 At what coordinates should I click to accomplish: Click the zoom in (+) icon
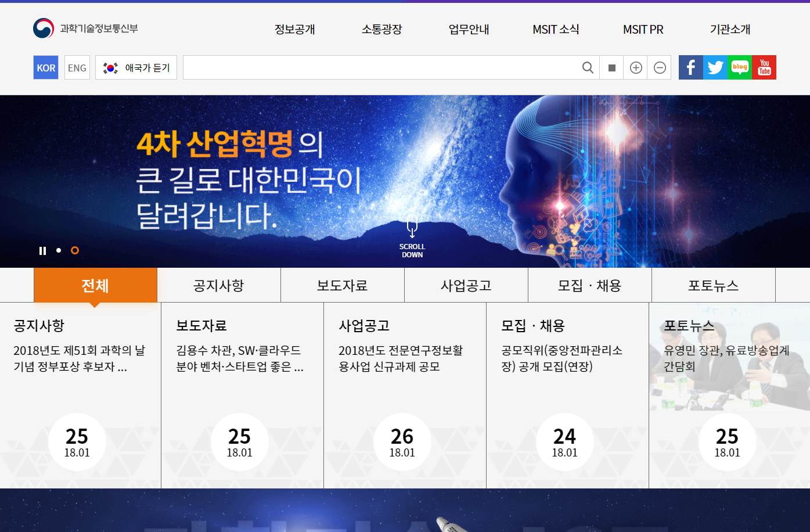tap(635, 67)
